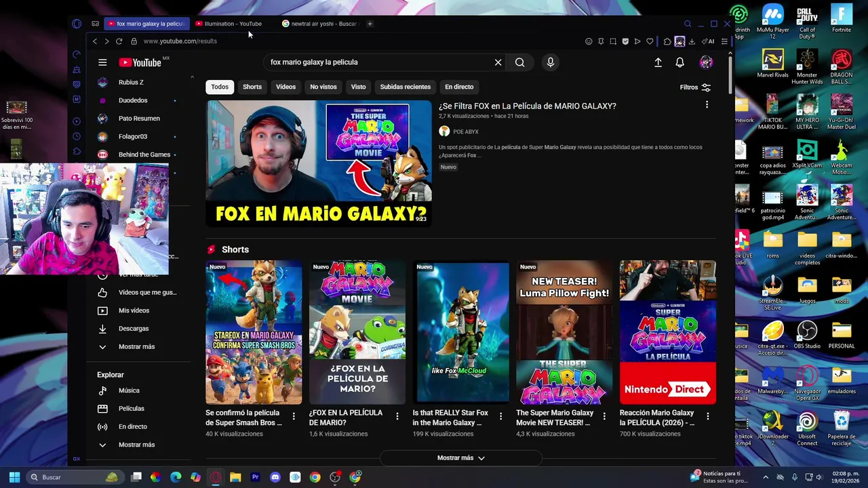Expand 'Mostrar más' under Descargas

point(136,346)
